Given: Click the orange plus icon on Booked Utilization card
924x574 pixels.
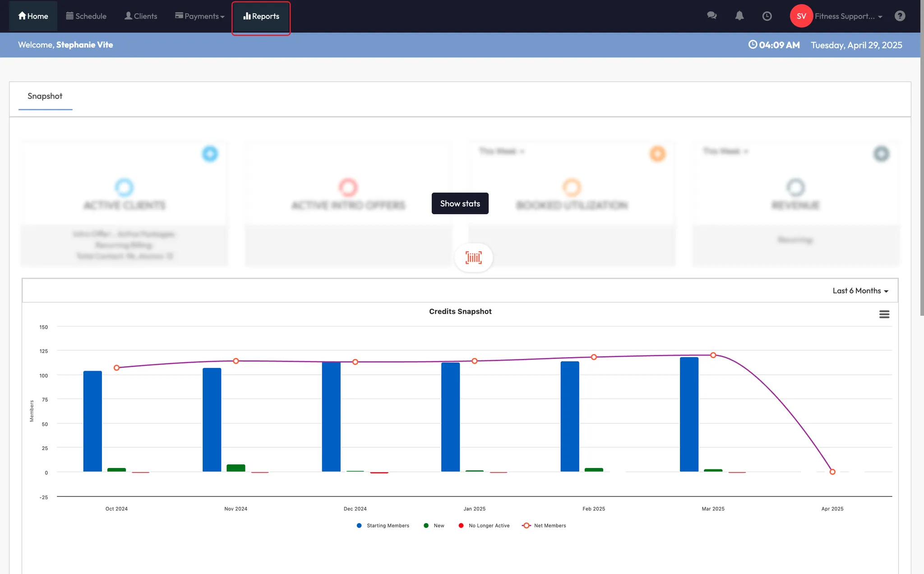Looking at the screenshot, I should click(657, 154).
